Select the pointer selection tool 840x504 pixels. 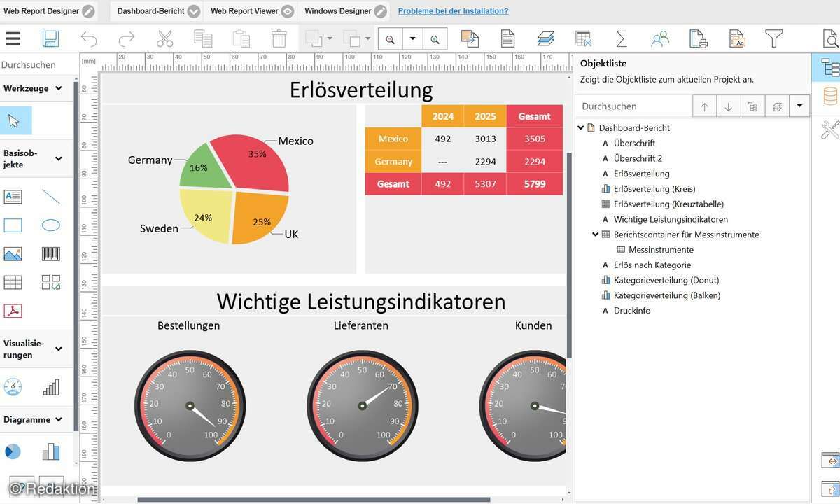click(14, 120)
